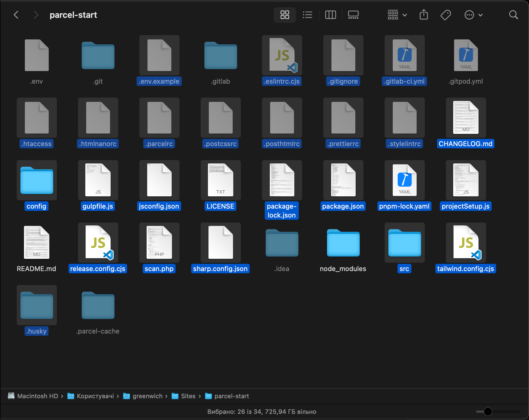Select the README.md document icon
The height and width of the screenshot is (420, 529).
coord(37,243)
